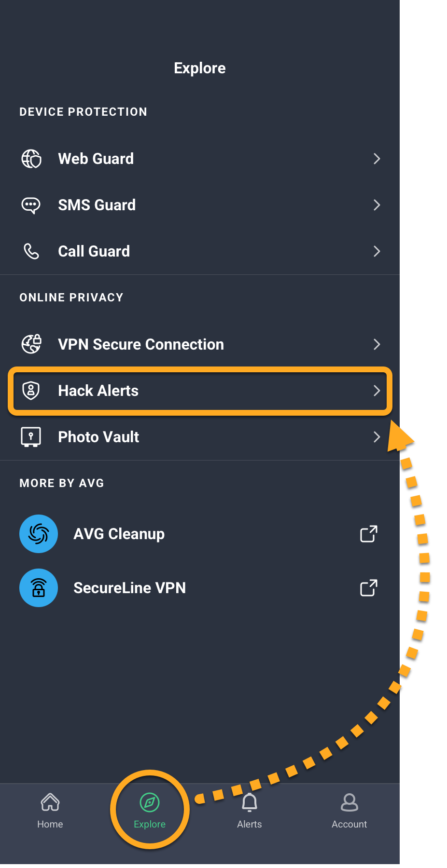Switch to the Home tab
The image size is (447, 868).
click(x=50, y=811)
